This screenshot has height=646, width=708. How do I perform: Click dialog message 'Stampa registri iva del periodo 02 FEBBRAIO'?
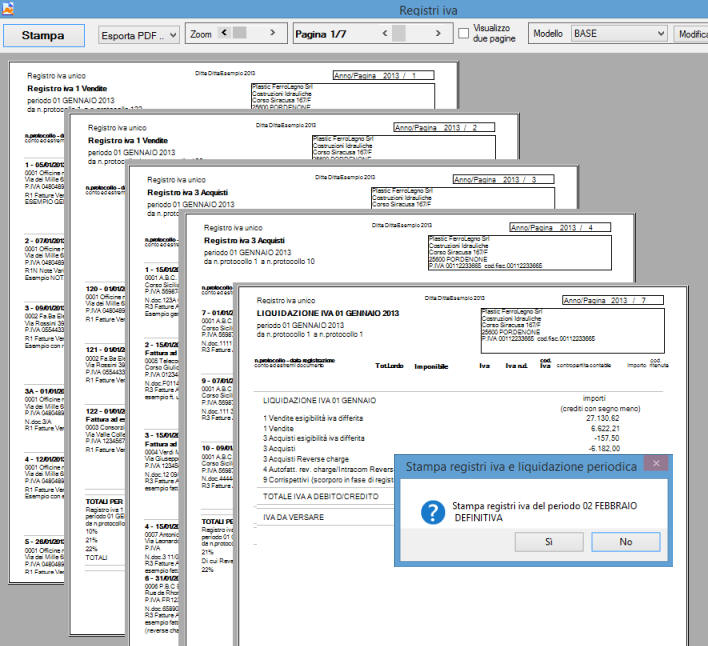[545, 506]
